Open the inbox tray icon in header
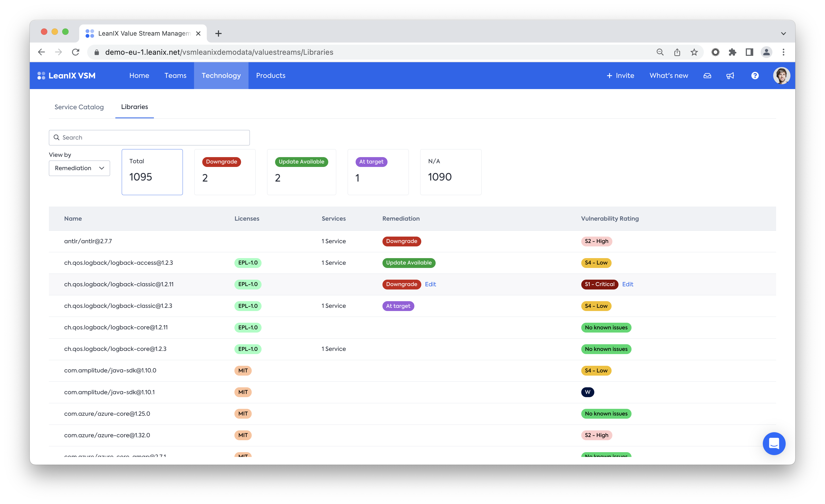This screenshot has width=825, height=504. pyautogui.click(x=707, y=76)
